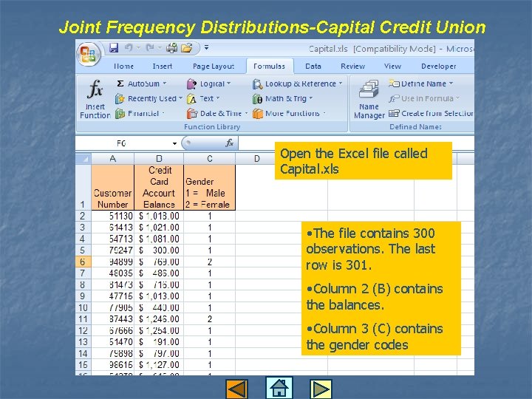This screenshot has width=532, height=399.
Task: Click balance cell $1,021.00
Action: [159, 228]
